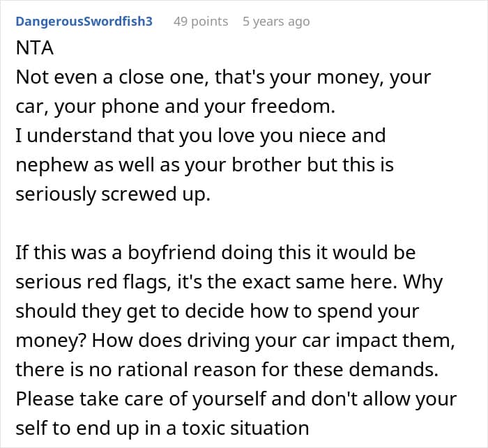Click the line starting 'Please take care of yourself'

coord(236,399)
